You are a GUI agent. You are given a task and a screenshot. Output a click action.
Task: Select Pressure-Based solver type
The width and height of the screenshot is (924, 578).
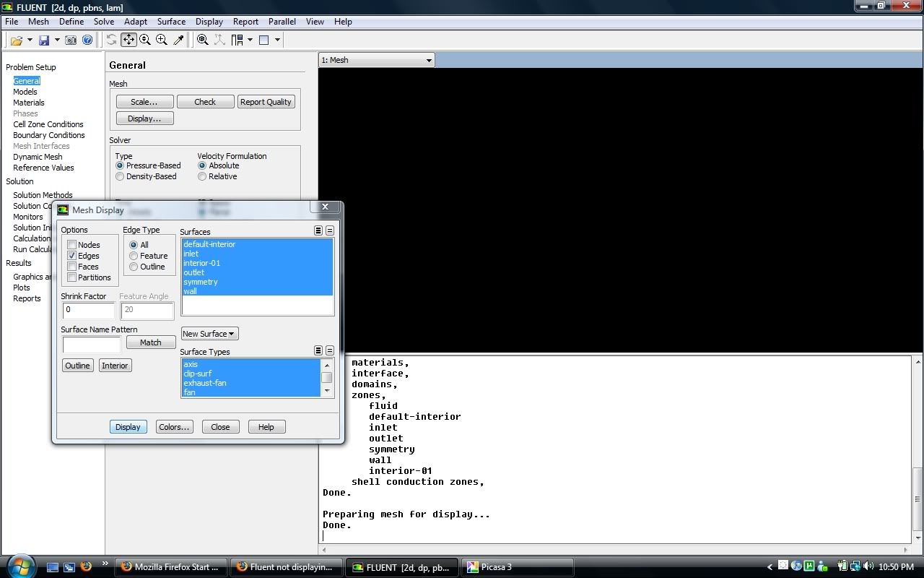[120, 165]
